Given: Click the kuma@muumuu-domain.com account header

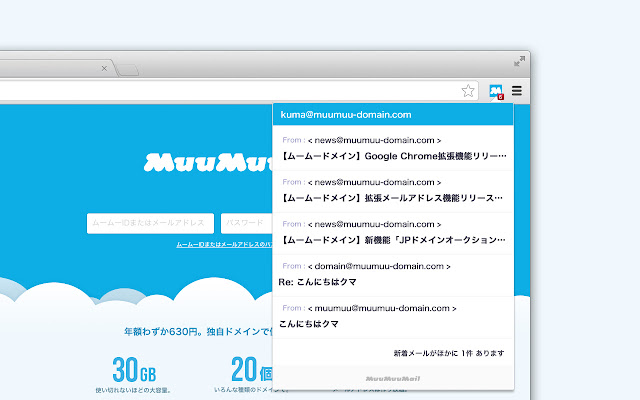Looking at the screenshot, I should 393,115.
